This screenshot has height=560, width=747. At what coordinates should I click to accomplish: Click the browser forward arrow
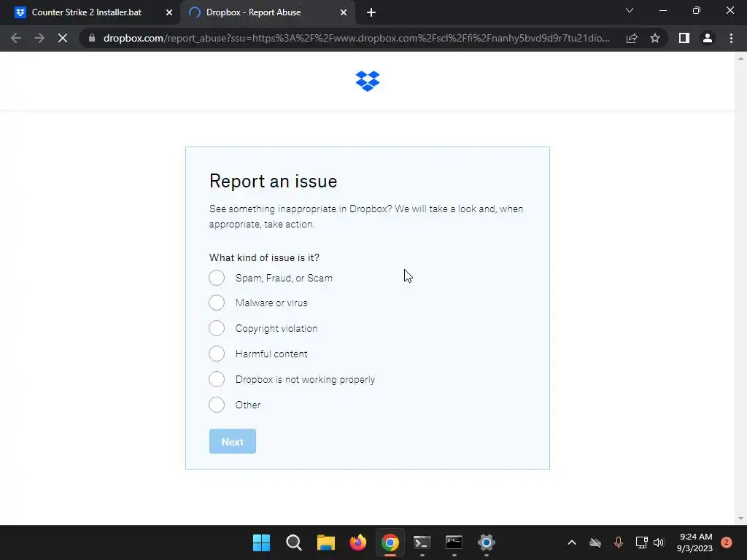point(39,38)
